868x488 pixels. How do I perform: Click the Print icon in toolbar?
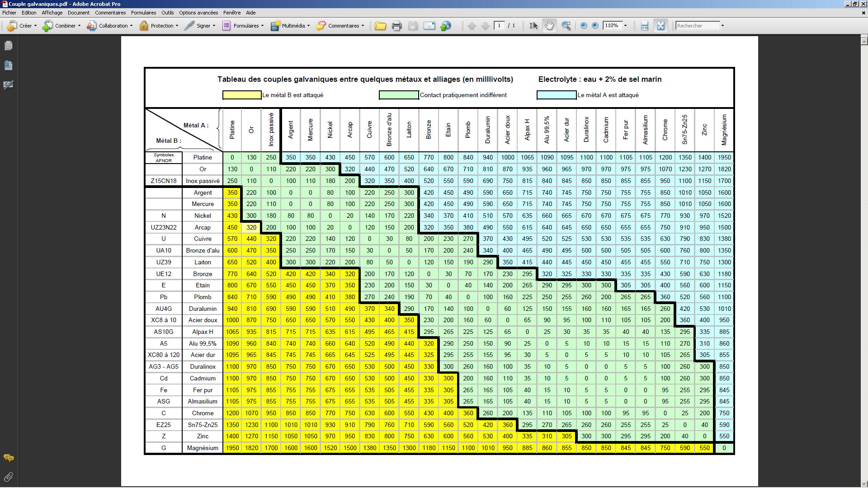396,26
